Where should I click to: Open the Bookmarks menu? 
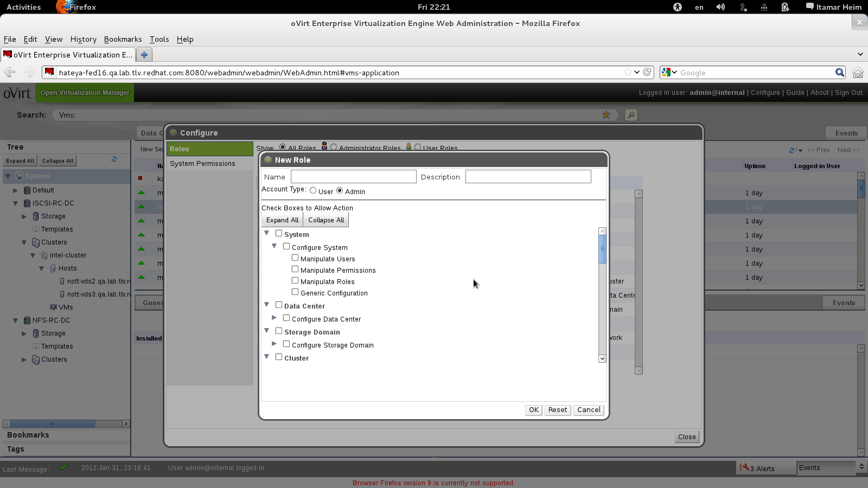pyautogui.click(x=123, y=39)
